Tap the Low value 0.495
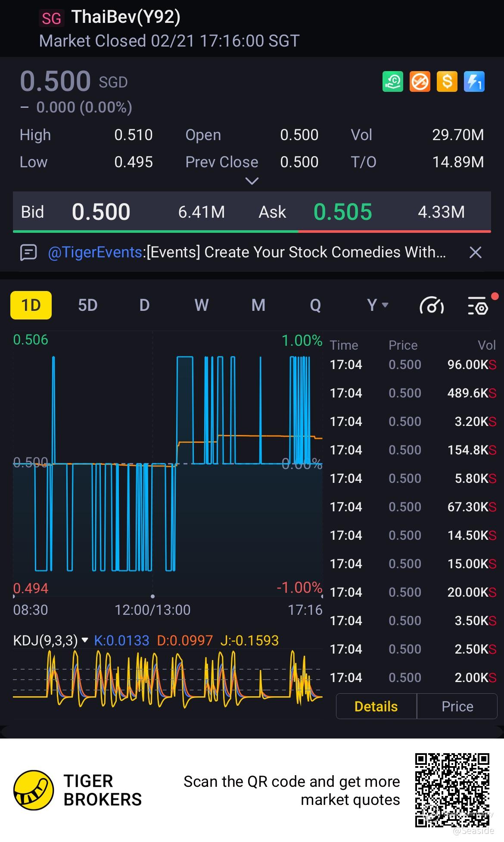The height and width of the screenshot is (842, 504). [134, 162]
